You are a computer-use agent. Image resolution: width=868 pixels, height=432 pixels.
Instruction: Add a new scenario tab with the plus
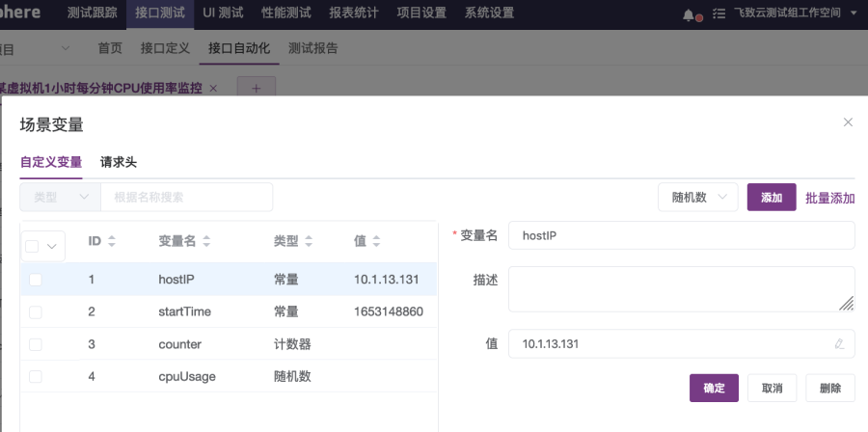(257, 89)
